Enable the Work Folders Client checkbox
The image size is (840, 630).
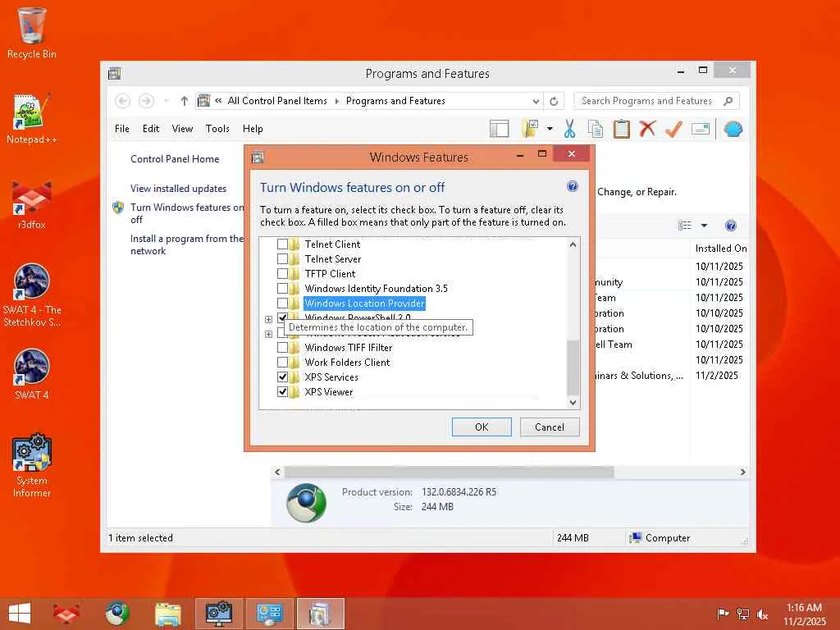(282, 362)
